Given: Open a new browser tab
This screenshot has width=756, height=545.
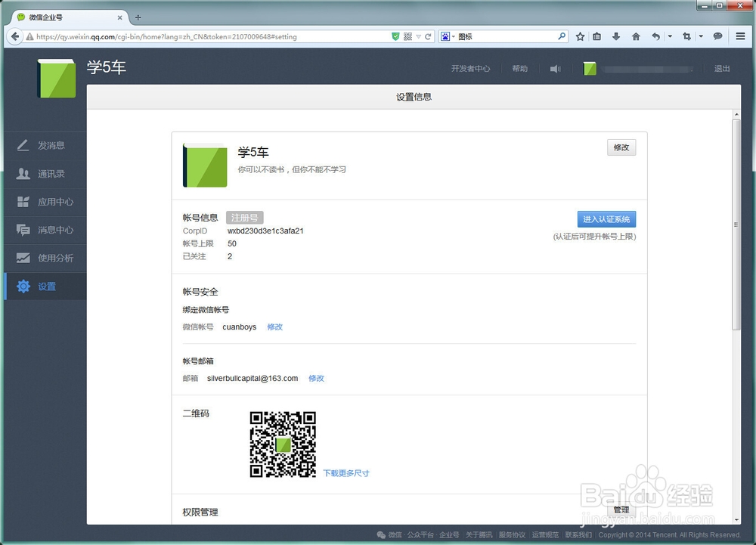Looking at the screenshot, I should tap(138, 17).
